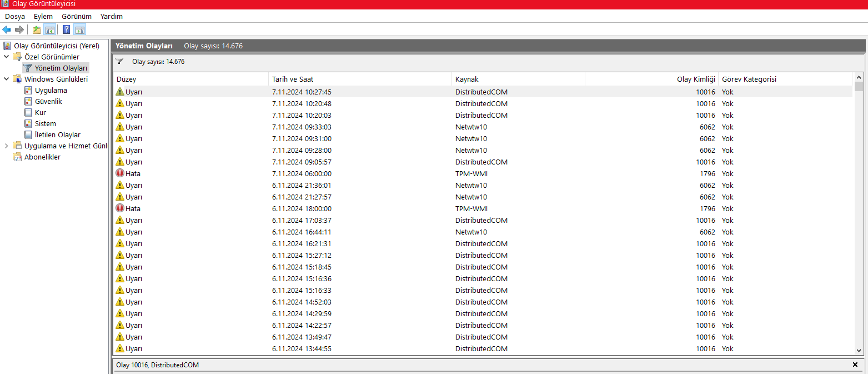The image size is (868, 374).
Task: Click the Olay Görüntüleyicisi title bar app icon
Action: (5, 4)
